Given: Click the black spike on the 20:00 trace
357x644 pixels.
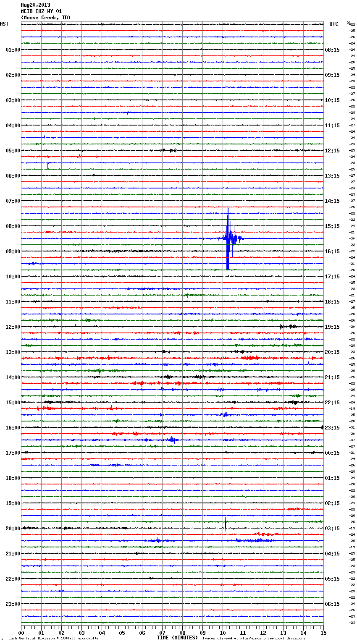Looking at the screenshot, I should [226, 525].
